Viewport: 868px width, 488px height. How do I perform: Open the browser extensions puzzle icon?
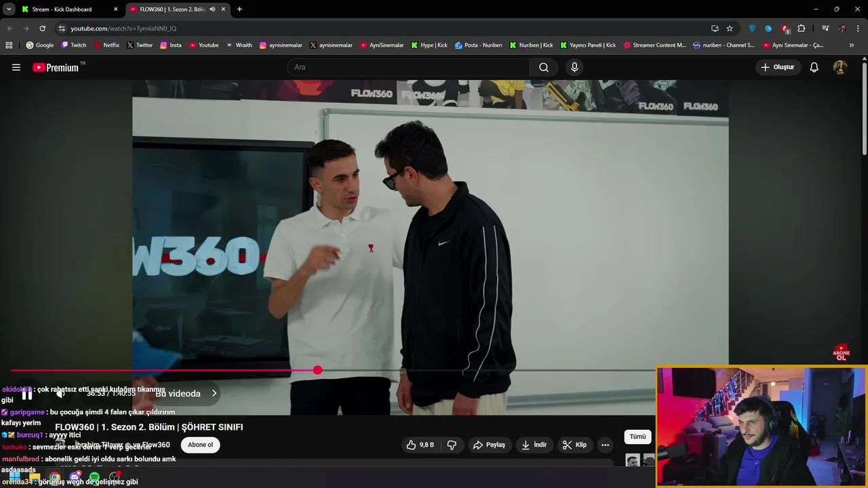[x=802, y=28]
